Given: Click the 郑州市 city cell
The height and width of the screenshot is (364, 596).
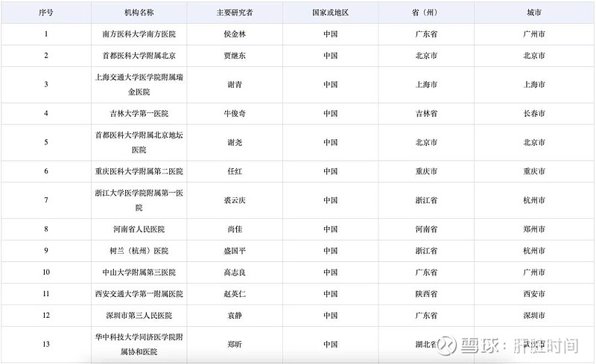Looking at the screenshot, I should [534, 229].
